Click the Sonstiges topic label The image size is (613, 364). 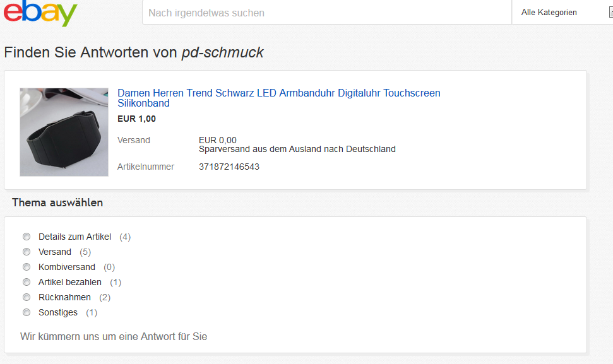(58, 312)
